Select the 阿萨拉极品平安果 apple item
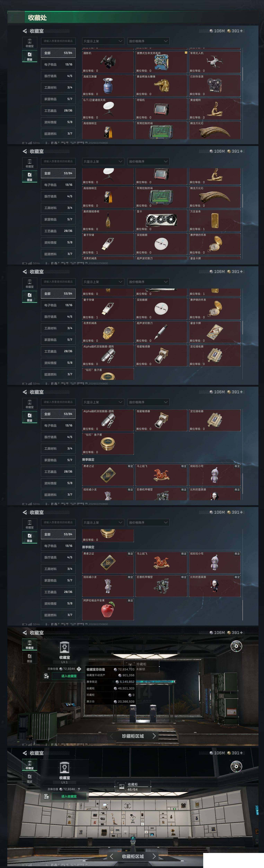Viewport: 264px width, 868px height. pyautogui.click(x=108, y=609)
